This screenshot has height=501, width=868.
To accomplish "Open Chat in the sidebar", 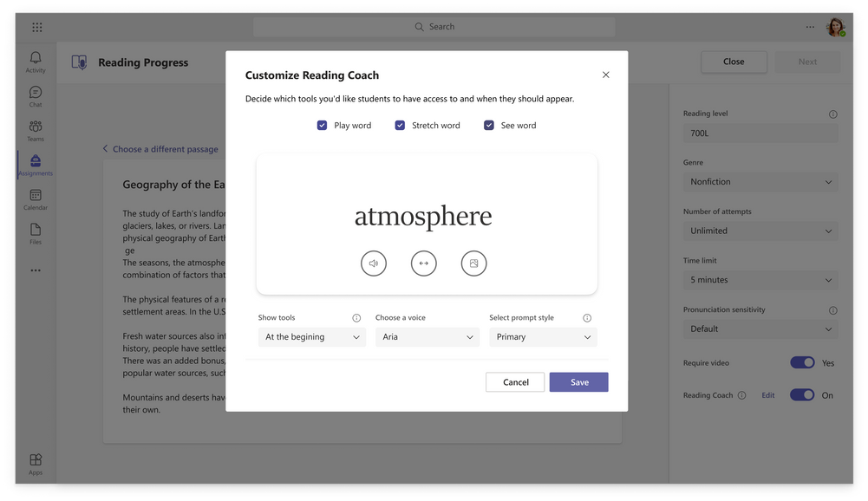I will (36, 96).
